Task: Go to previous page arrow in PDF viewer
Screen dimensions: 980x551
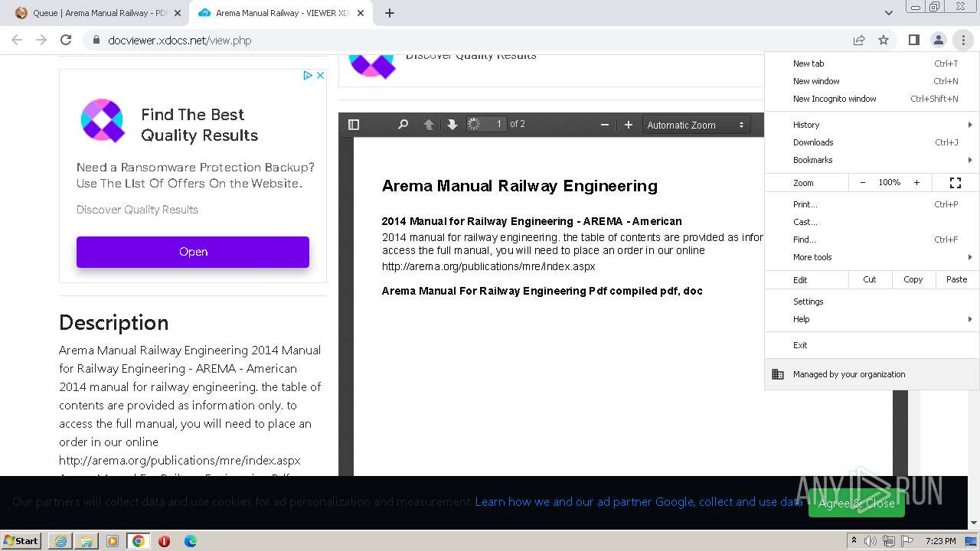Action: point(429,125)
